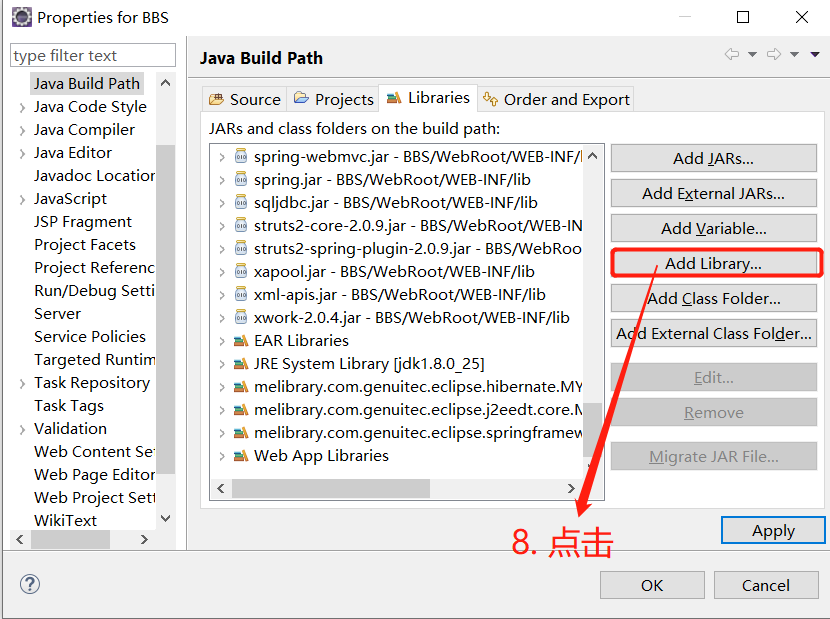Viewport: 830px width, 619px height.
Task: Click the jar icon beside sqljdbc.jar
Action: pos(241,202)
